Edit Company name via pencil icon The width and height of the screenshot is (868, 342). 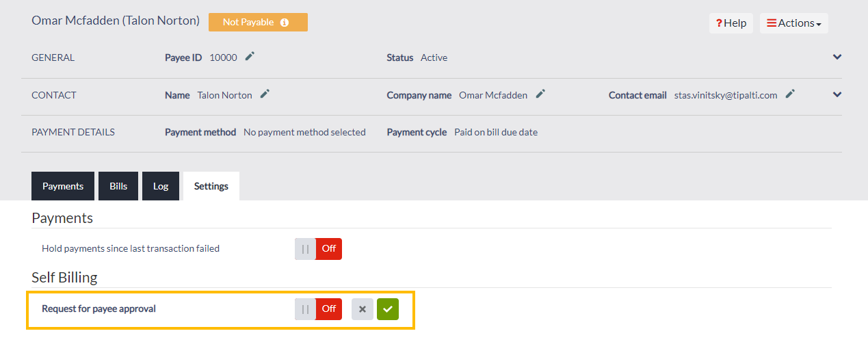pos(540,94)
